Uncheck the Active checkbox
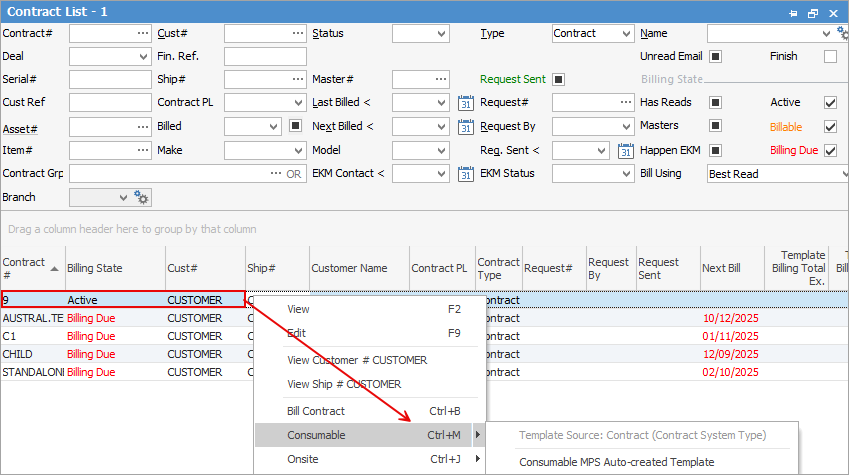This screenshot has width=849, height=475. [x=830, y=102]
